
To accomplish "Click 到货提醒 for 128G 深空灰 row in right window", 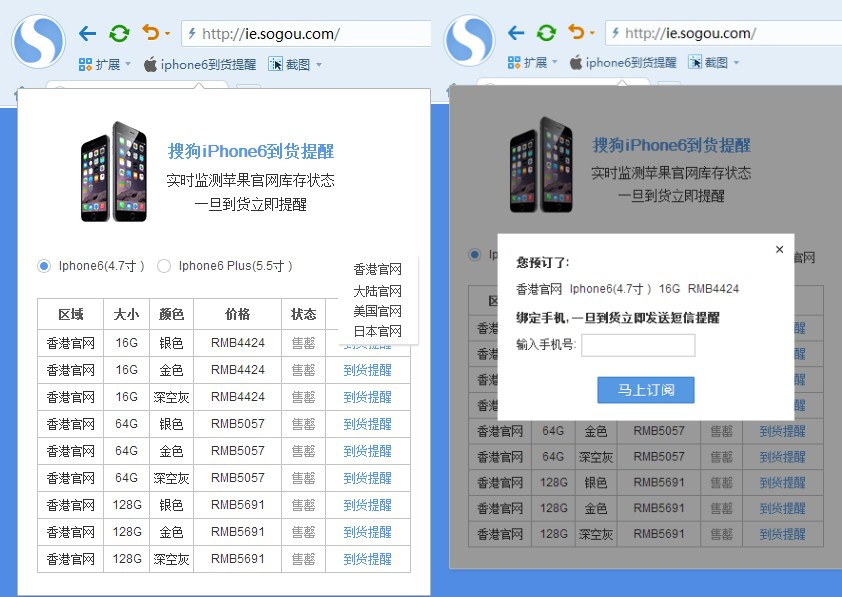I will click(x=782, y=534).
